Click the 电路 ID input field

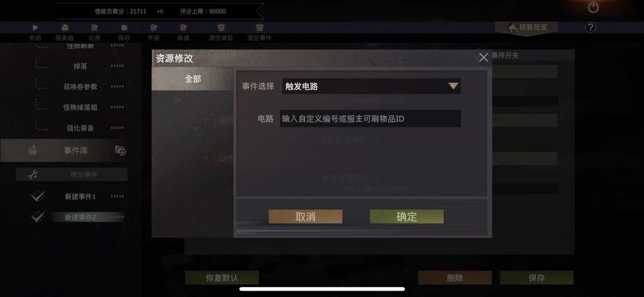(370, 119)
